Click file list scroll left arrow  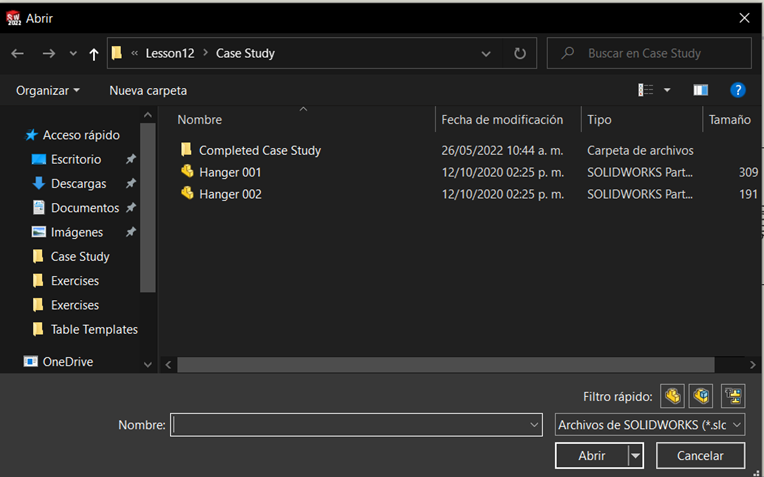168,364
